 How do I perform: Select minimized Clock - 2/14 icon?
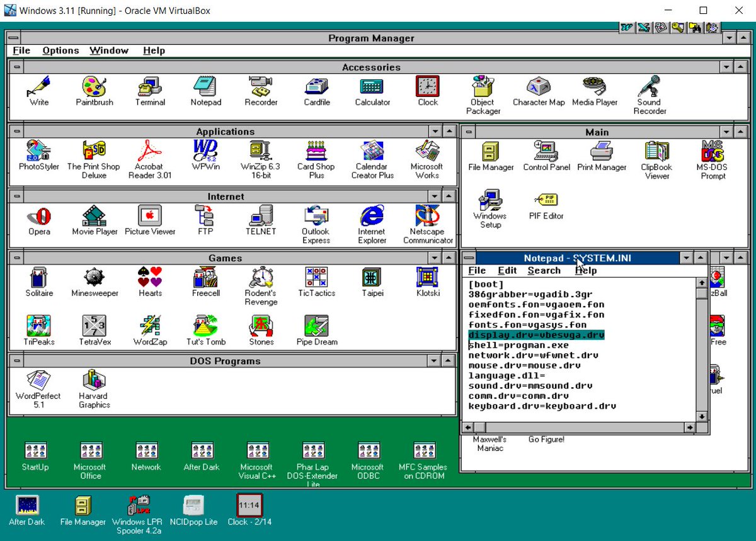pyautogui.click(x=249, y=510)
